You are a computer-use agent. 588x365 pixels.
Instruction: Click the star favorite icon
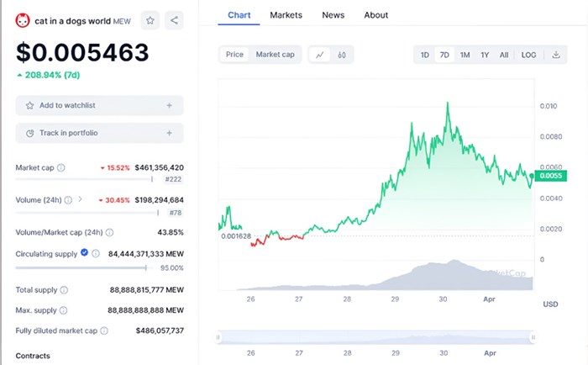click(150, 20)
